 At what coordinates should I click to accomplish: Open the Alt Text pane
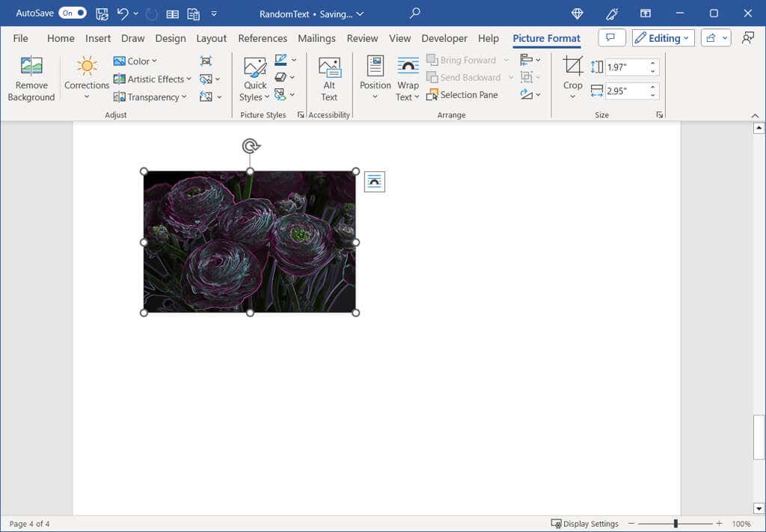pyautogui.click(x=329, y=78)
